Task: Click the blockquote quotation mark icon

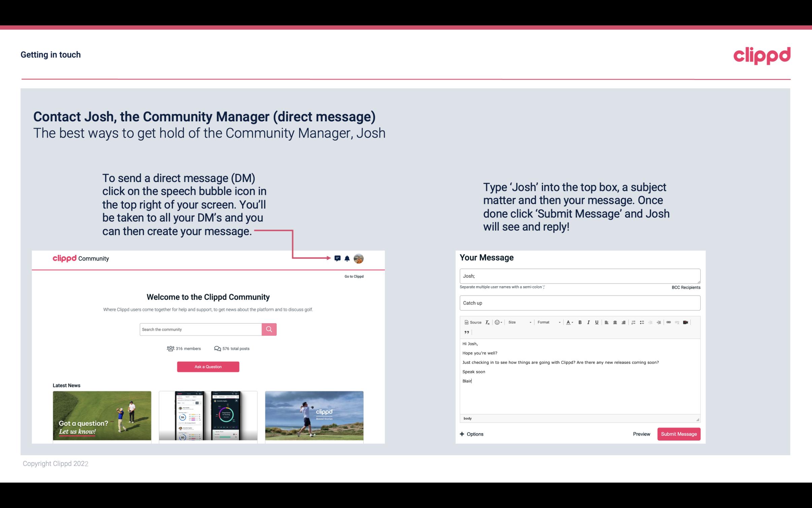Action: pos(466,332)
